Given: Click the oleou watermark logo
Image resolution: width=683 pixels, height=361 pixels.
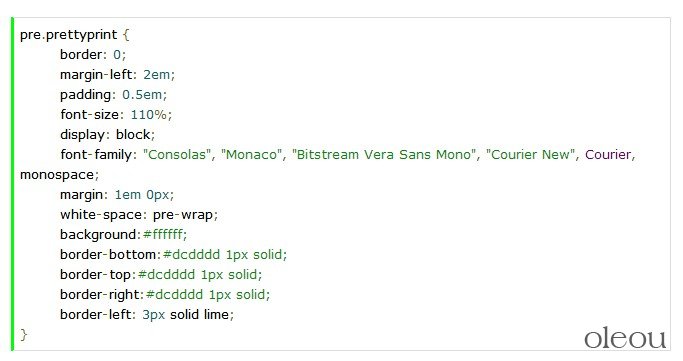Looking at the screenshot, I should pos(625,338).
